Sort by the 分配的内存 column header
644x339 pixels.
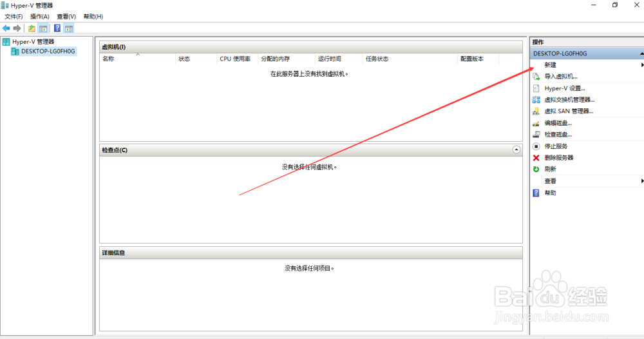click(287, 59)
